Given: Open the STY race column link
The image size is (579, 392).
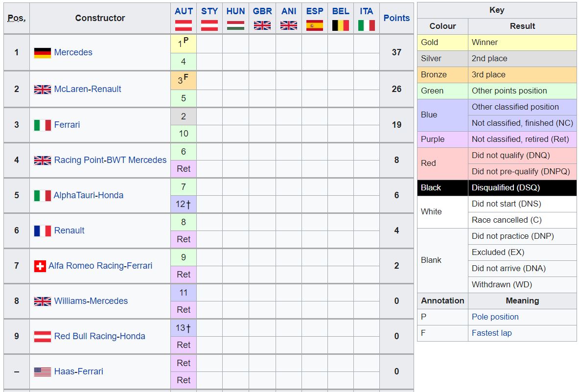Looking at the screenshot, I should click(x=209, y=11).
